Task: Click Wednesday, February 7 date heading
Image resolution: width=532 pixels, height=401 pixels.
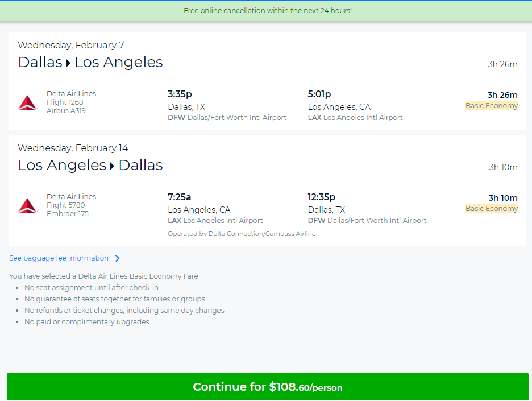Action: [x=71, y=45]
